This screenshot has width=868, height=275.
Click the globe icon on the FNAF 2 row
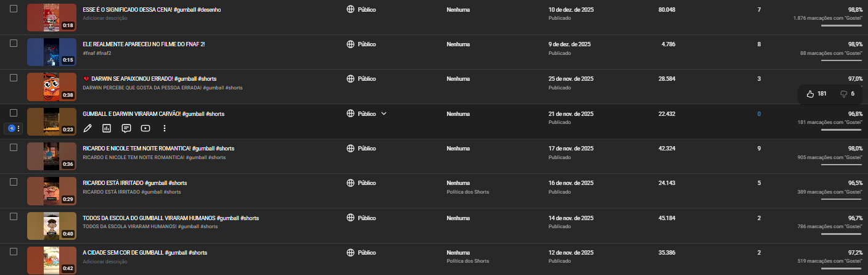click(350, 44)
